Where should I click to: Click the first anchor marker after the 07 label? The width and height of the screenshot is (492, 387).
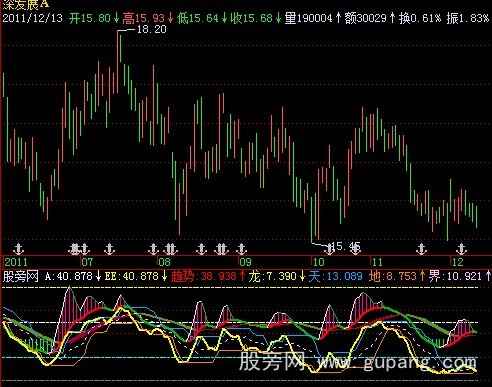109,249
